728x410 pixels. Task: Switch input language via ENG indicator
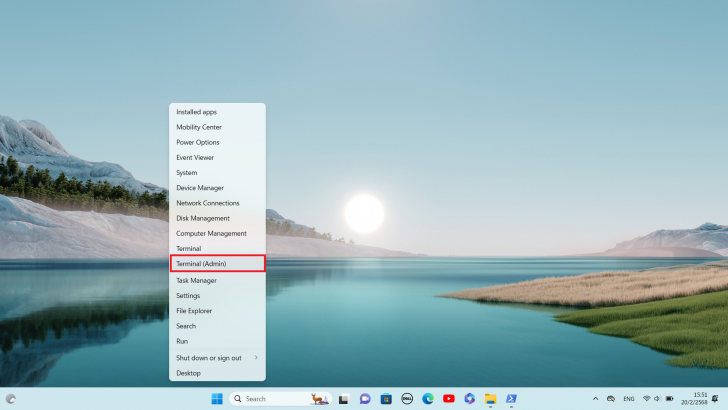coord(629,399)
